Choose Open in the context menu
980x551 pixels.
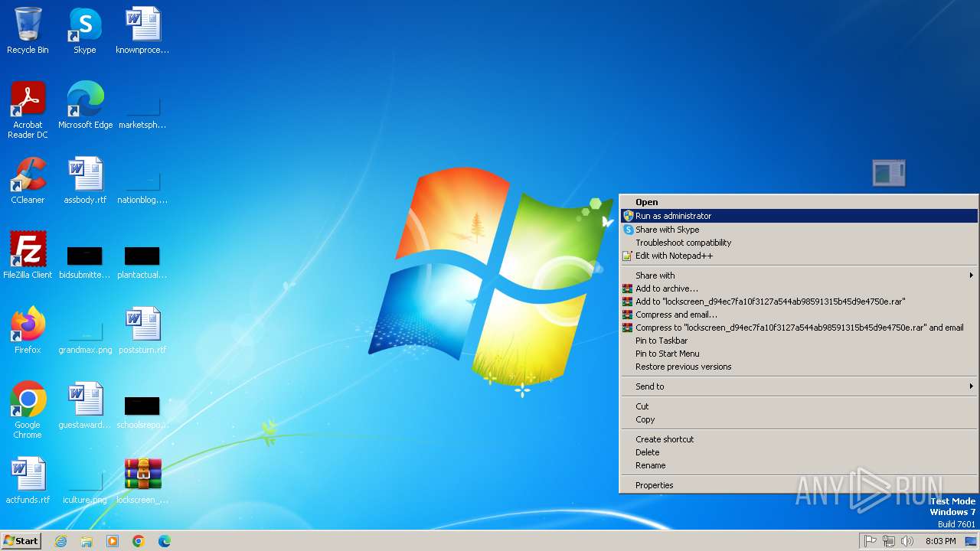[x=799, y=203]
